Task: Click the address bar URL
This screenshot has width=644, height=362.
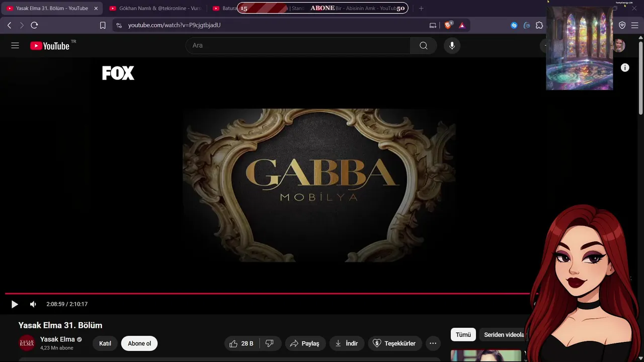Action: 174,25
